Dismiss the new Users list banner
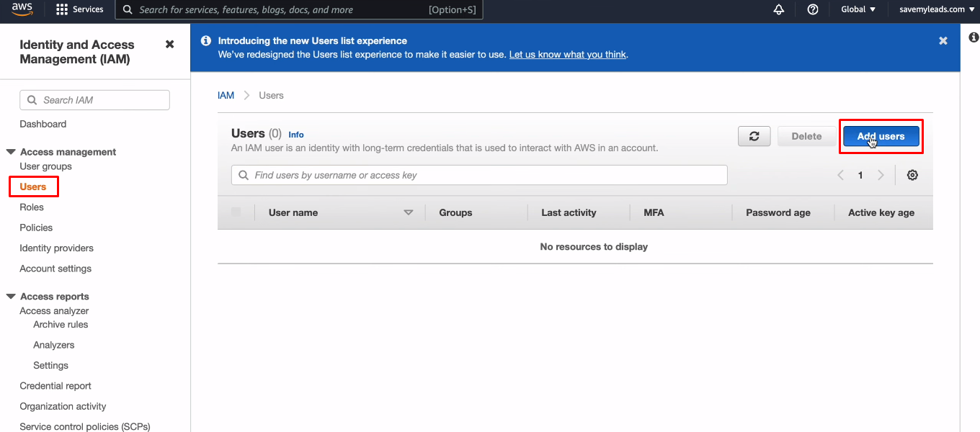The image size is (980, 432). (x=943, y=41)
